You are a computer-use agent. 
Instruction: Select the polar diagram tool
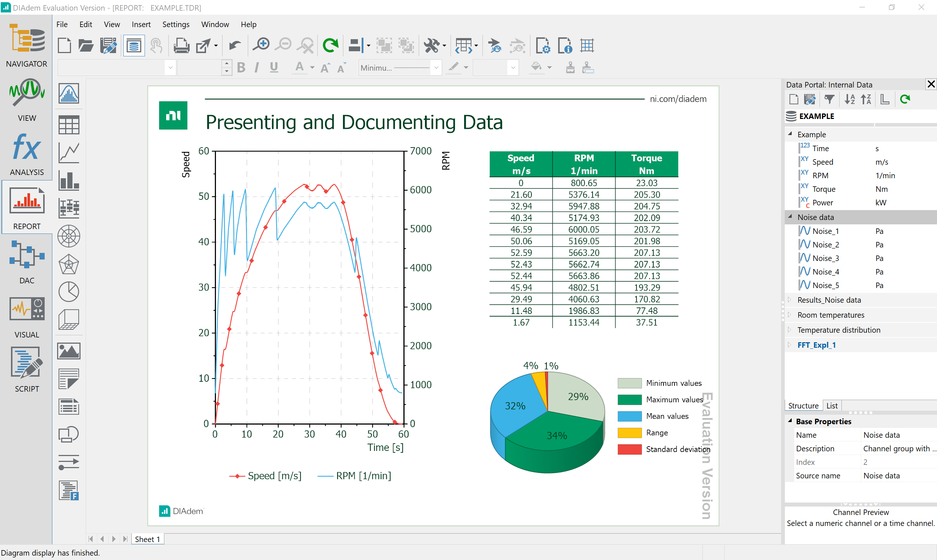tap(69, 236)
